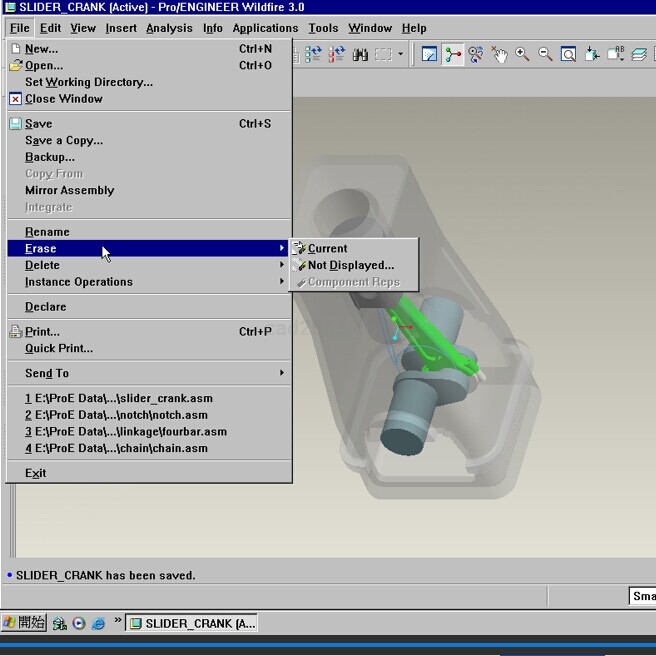The width and height of the screenshot is (656, 656).
Task: Open the Analysis menu
Action: point(169,28)
